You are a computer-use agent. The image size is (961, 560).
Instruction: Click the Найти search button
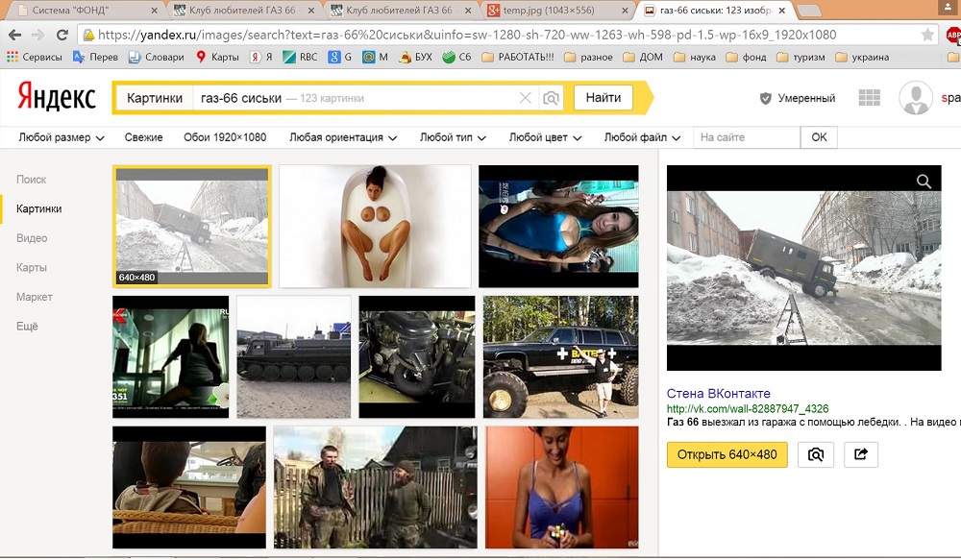[604, 98]
